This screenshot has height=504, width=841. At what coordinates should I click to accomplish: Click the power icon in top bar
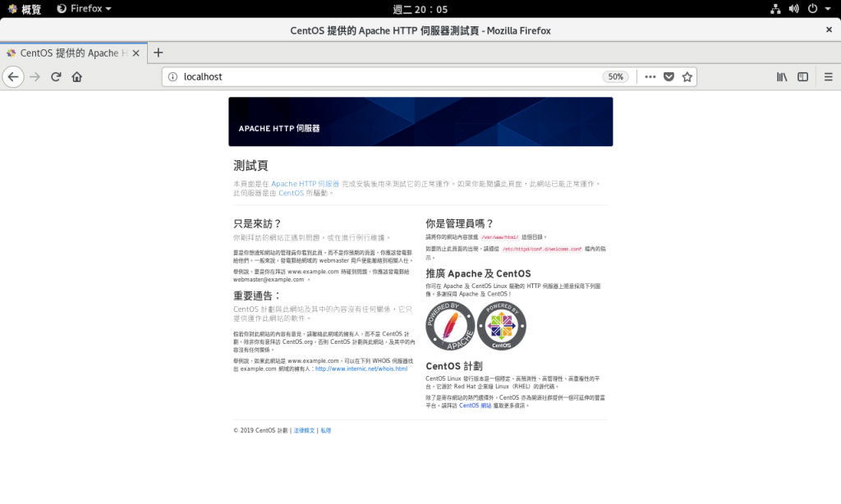click(812, 8)
